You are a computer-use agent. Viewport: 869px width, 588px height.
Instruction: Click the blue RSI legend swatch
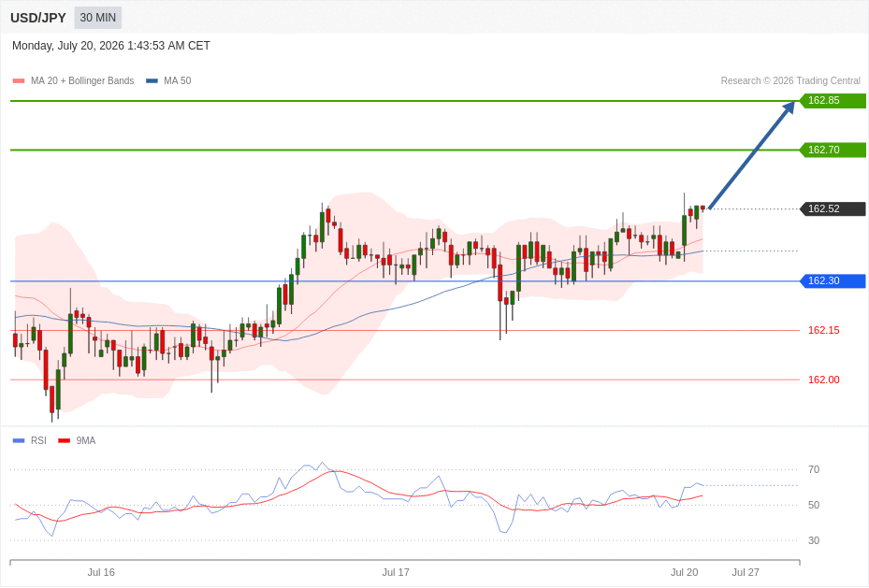point(19,440)
